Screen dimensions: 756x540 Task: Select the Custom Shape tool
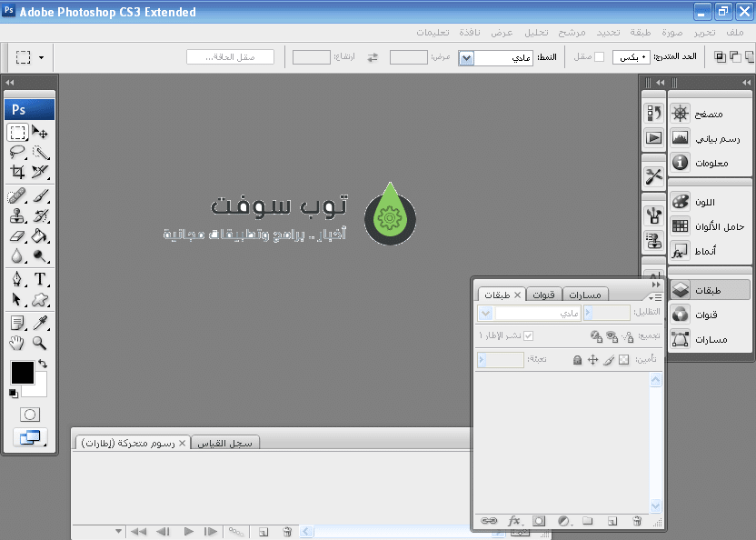[41, 299]
